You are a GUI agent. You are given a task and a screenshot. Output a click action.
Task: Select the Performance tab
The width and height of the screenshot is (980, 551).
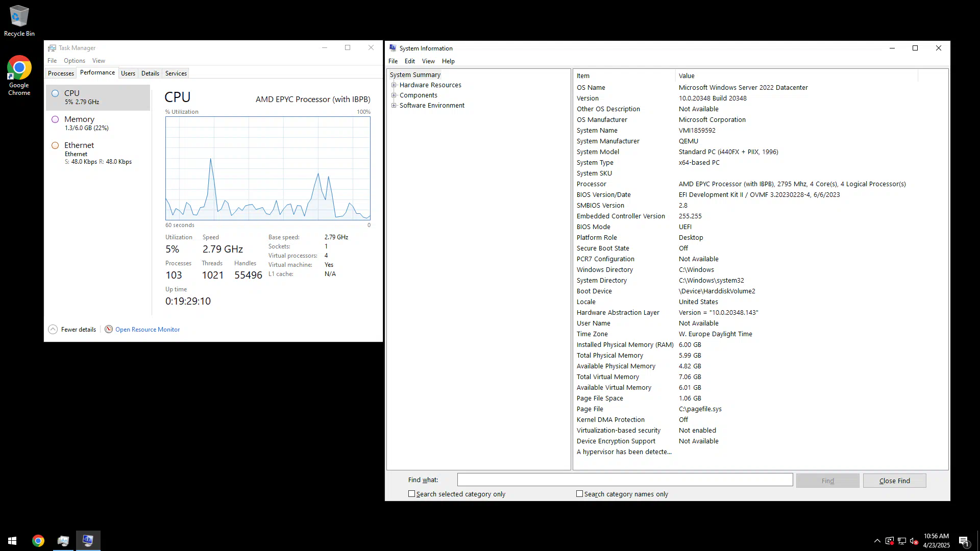tap(97, 72)
